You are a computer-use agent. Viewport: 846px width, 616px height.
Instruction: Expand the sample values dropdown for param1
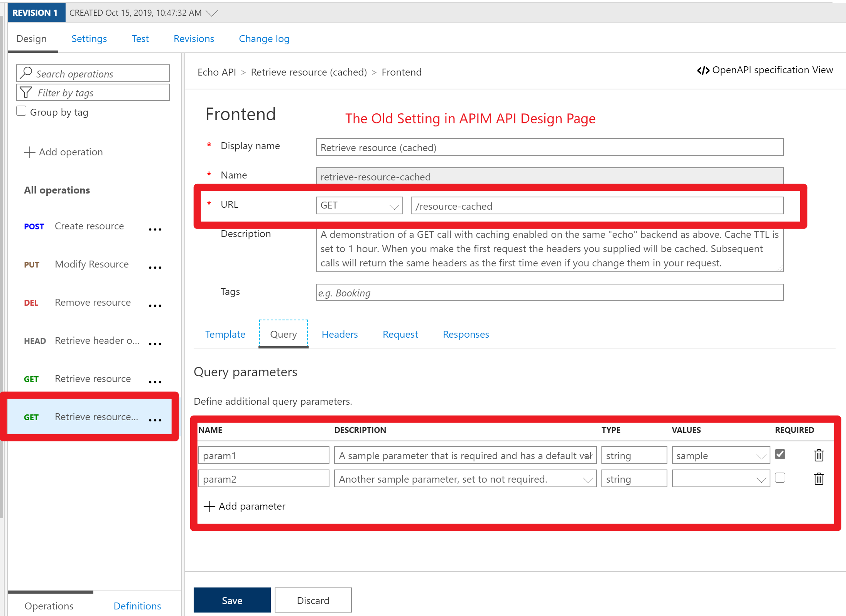coord(761,456)
